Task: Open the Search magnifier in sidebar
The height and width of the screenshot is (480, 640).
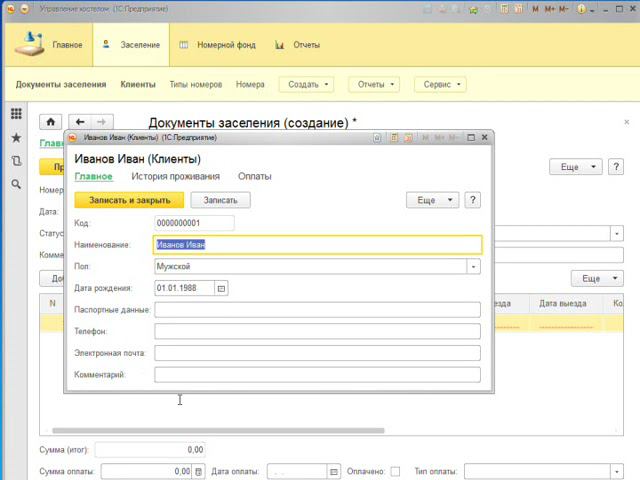Action: pos(16,184)
